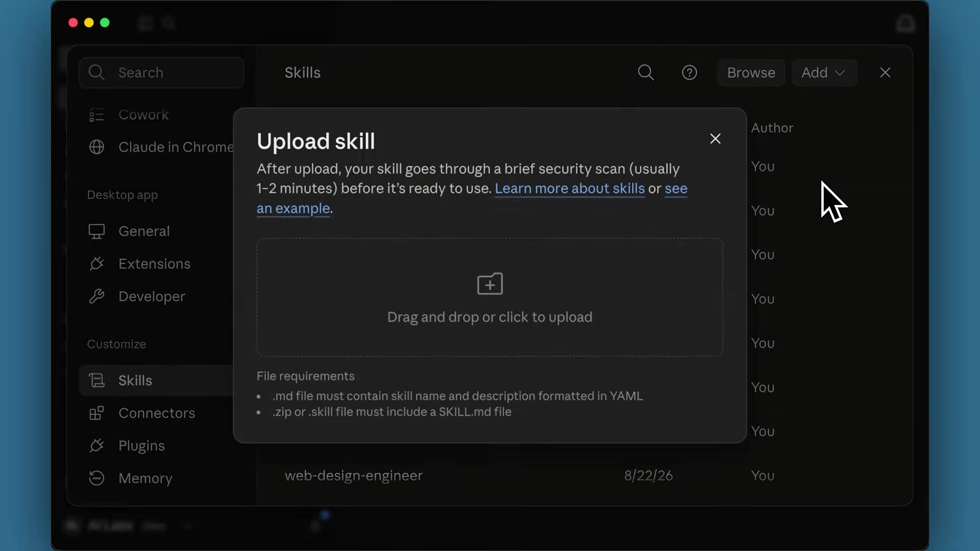
Task: Open Plugins under Customize
Action: coord(141,445)
